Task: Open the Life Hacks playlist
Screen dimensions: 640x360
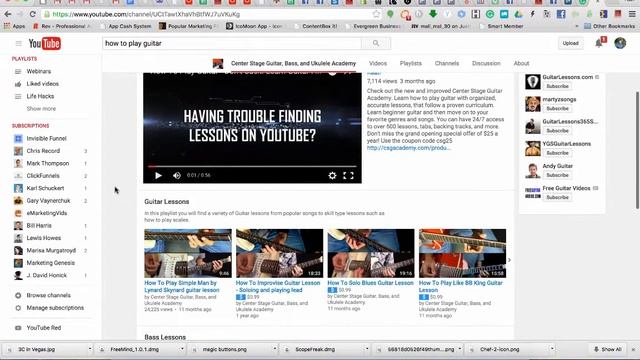Action: point(40,96)
